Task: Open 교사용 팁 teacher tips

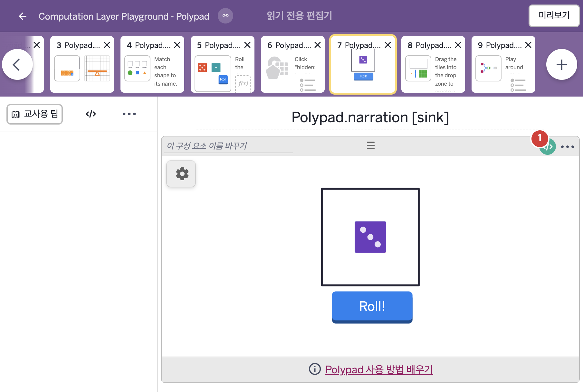Action: pyautogui.click(x=35, y=114)
